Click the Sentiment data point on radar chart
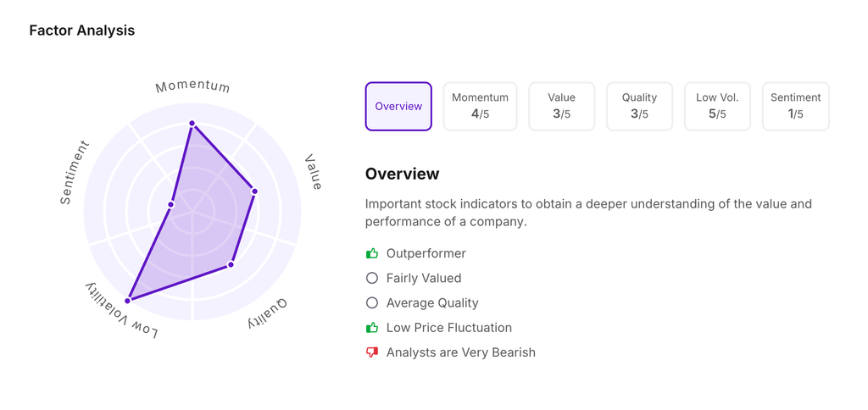The width and height of the screenshot is (868, 410). (x=171, y=204)
